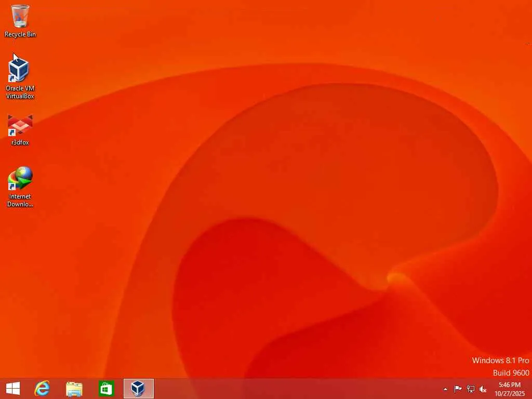532x399 pixels.
Task: Open the clock showing 5:46 PM
Action: point(510,389)
